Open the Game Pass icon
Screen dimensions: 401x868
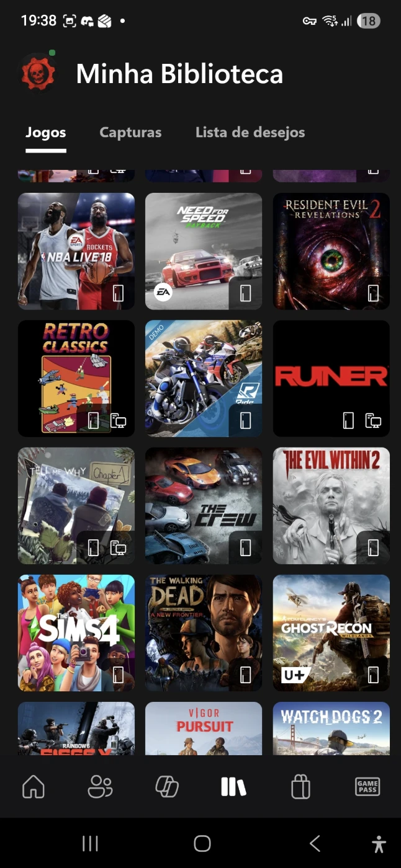(x=367, y=787)
